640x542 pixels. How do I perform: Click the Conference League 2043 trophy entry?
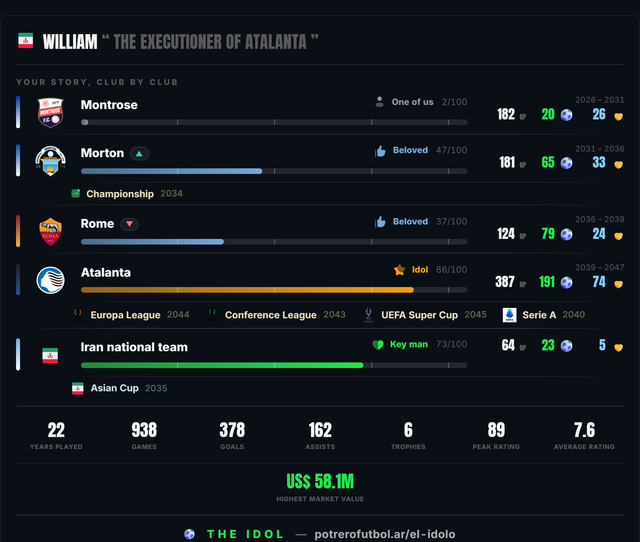(x=276, y=315)
